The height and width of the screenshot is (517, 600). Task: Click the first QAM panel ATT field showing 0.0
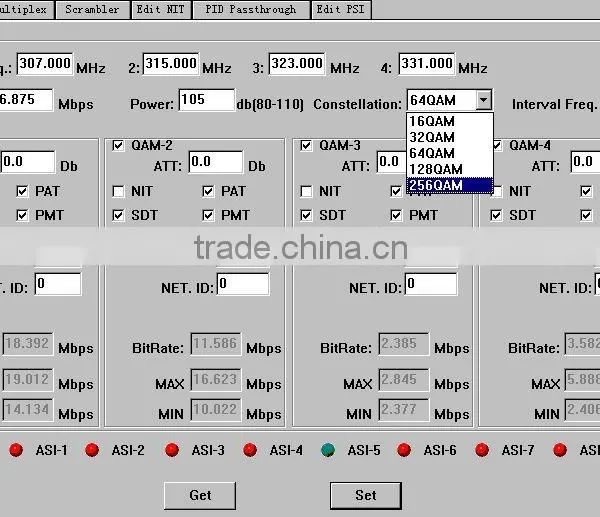(28, 162)
